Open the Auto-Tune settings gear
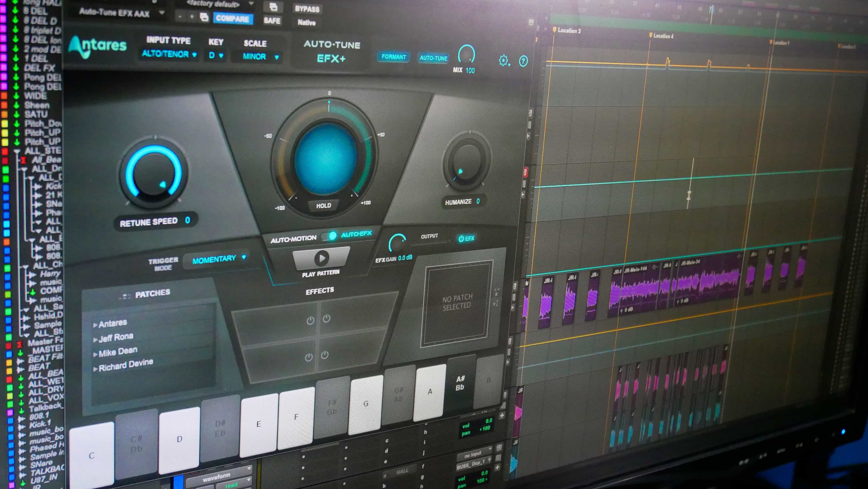Image resolution: width=868 pixels, height=489 pixels. coord(503,60)
